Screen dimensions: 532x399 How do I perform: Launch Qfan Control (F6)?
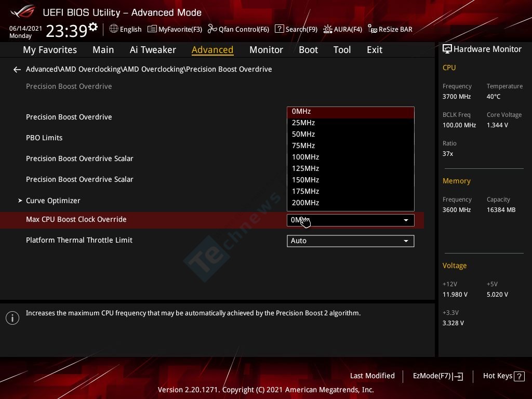click(238, 29)
